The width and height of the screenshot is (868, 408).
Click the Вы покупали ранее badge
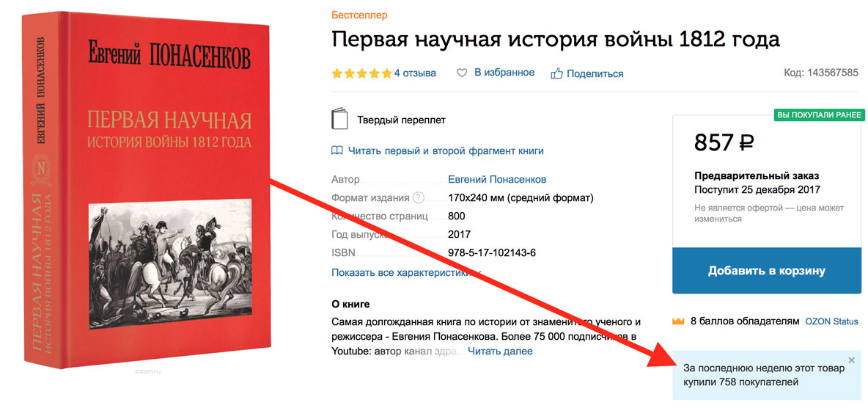pyautogui.click(x=819, y=115)
